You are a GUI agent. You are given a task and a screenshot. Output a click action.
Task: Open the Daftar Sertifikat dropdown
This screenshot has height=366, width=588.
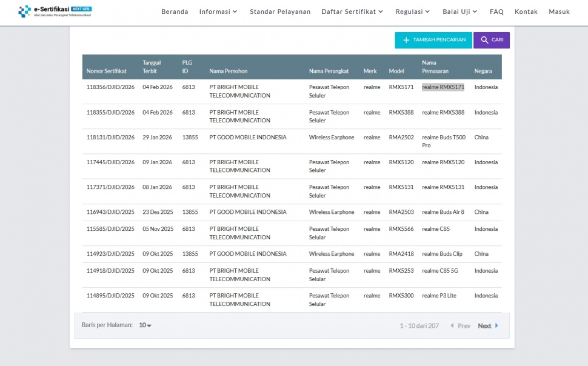click(x=352, y=12)
